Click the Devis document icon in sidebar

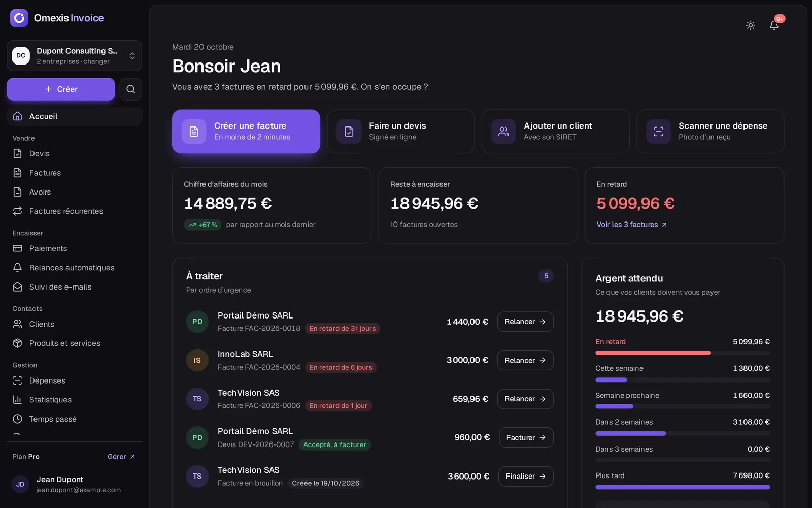point(18,153)
